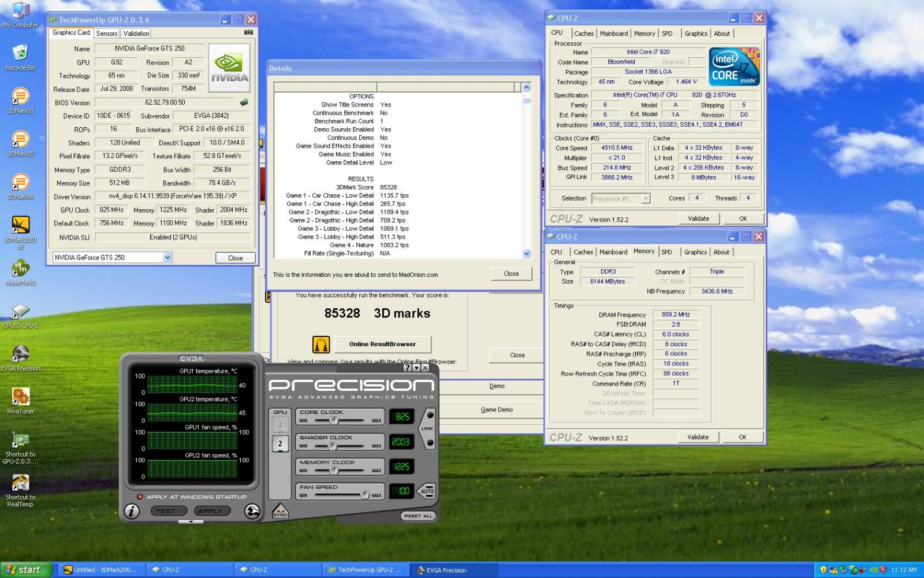Click the Game Demo button in 3DMark
This screenshot has width=924, height=578.
(x=497, y=410)
